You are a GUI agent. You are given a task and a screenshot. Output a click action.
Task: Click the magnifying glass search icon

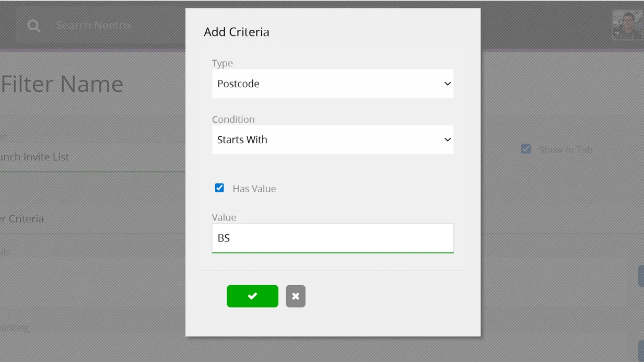[x=34, y=26]
